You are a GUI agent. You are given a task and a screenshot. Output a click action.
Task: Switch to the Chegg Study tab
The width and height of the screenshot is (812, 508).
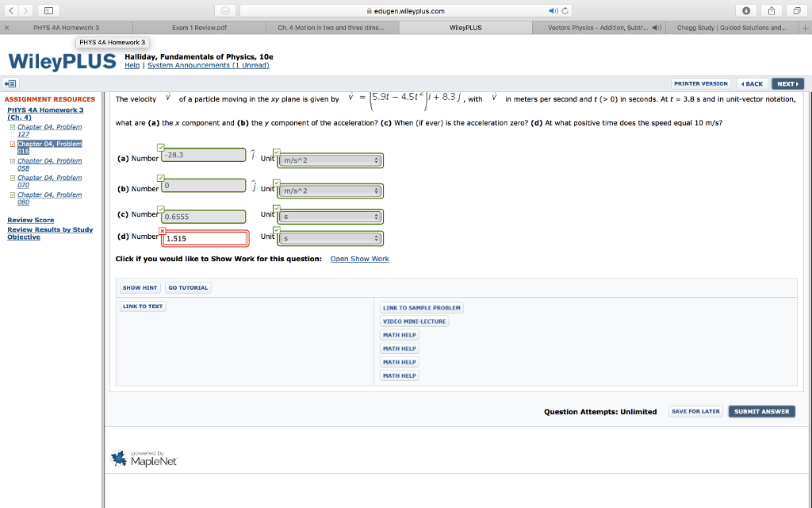[x=731, y=28]
